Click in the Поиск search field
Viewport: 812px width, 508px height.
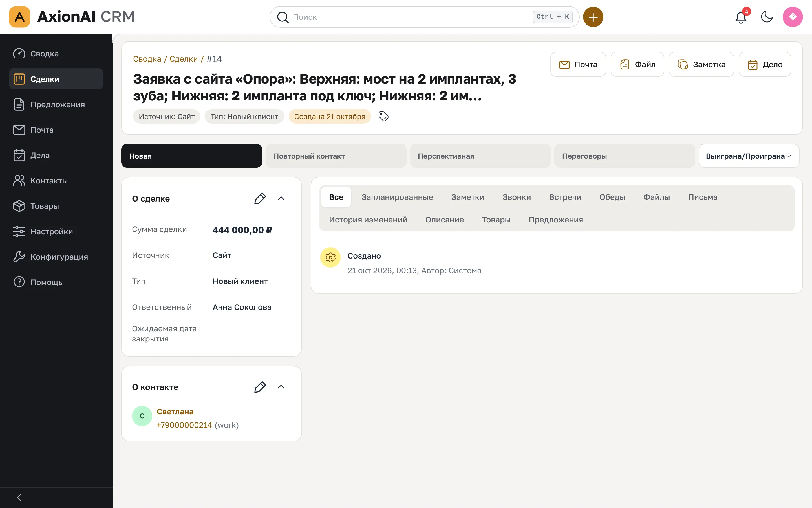coord(424,17)
